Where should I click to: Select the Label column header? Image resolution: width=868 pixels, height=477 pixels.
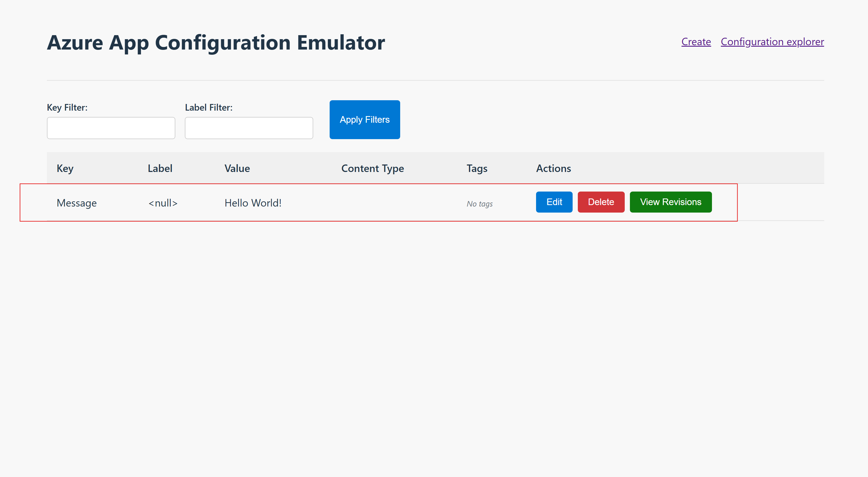[160, 168]
